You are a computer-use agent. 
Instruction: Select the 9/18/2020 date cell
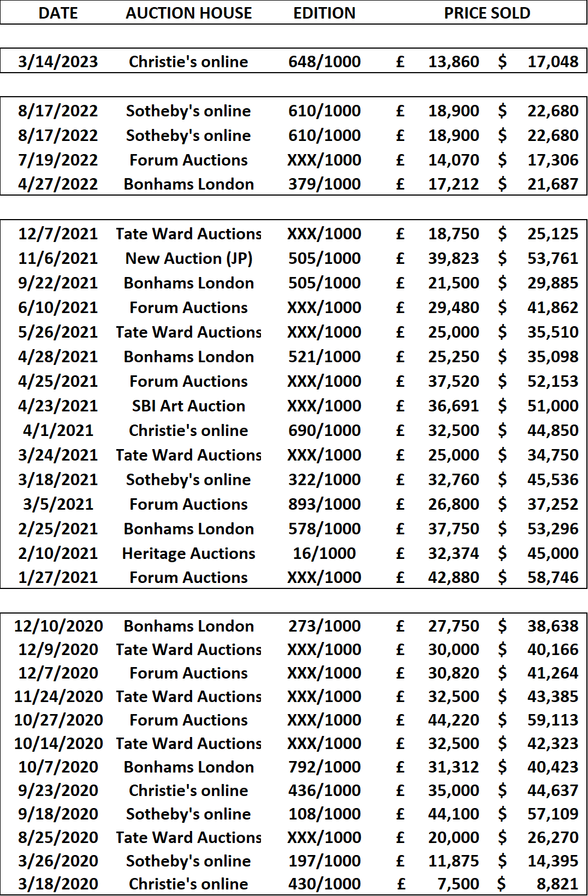point(58,814)
